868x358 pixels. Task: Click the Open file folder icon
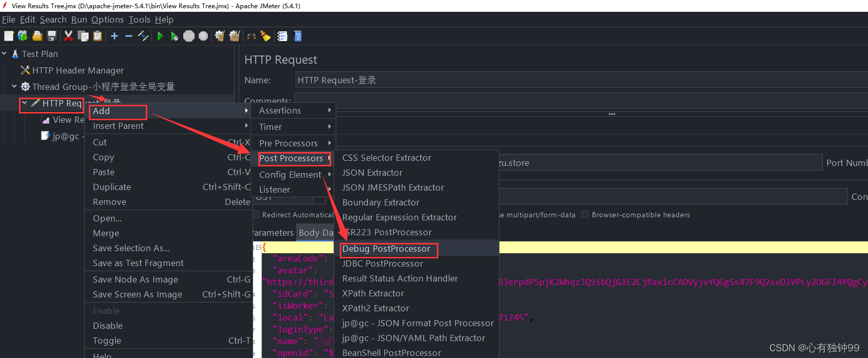37,36
